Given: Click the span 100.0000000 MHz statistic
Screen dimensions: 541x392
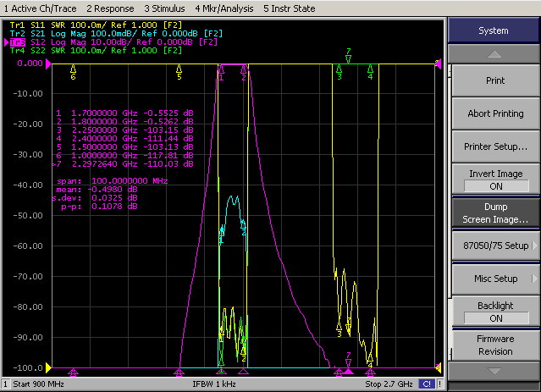Looking at the screenshot, I should pos(112,181).
